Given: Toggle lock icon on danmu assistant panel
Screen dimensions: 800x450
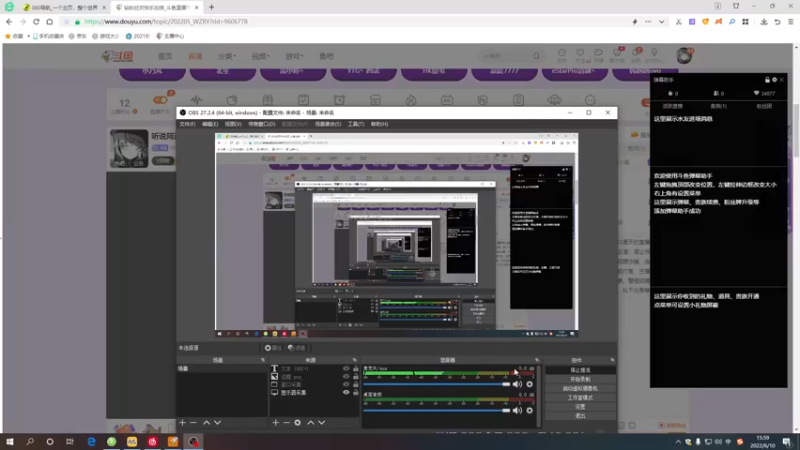Looking at the screenshot, I should (x=767, y=80).
